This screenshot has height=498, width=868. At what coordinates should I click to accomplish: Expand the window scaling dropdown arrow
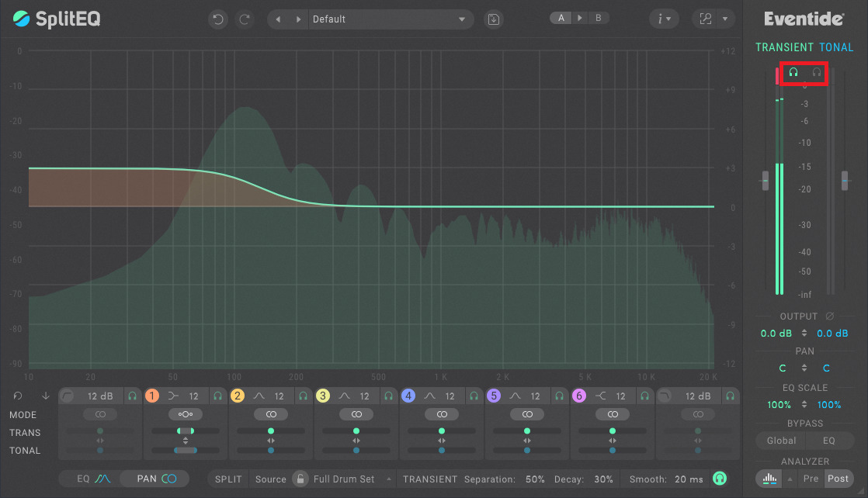point(725,19)
